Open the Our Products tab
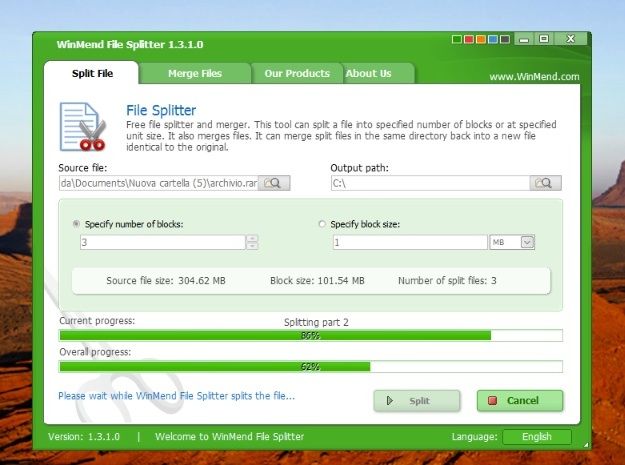 (297, 73)
